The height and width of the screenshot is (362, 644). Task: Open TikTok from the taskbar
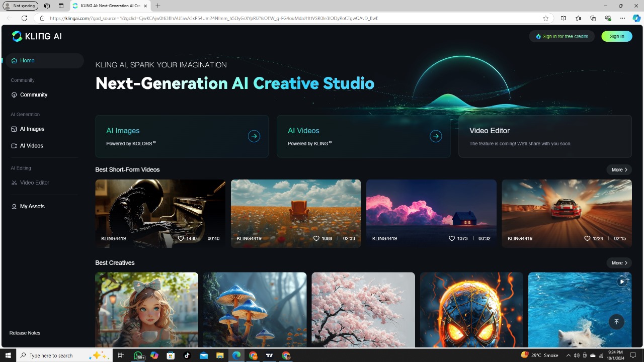(x=187, y=355)
